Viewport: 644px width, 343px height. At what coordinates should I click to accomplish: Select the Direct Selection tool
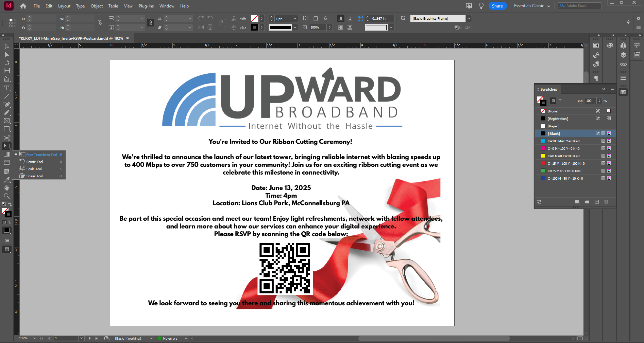(x=6, y=55)
